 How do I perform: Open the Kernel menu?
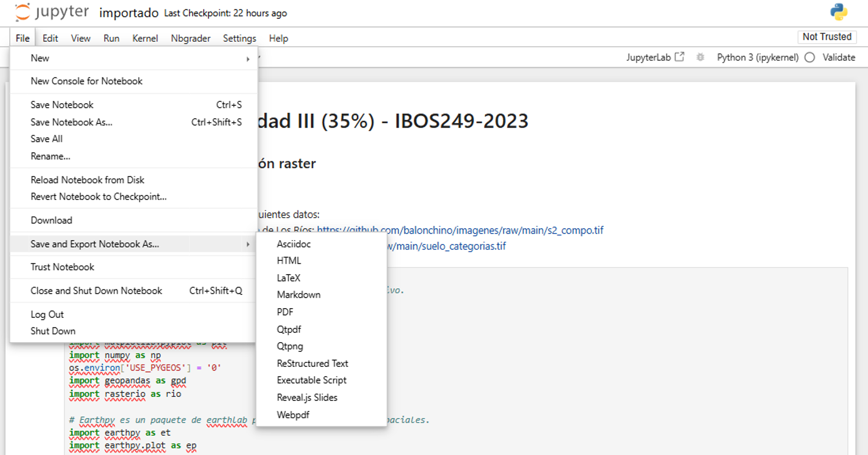point(145,38)
